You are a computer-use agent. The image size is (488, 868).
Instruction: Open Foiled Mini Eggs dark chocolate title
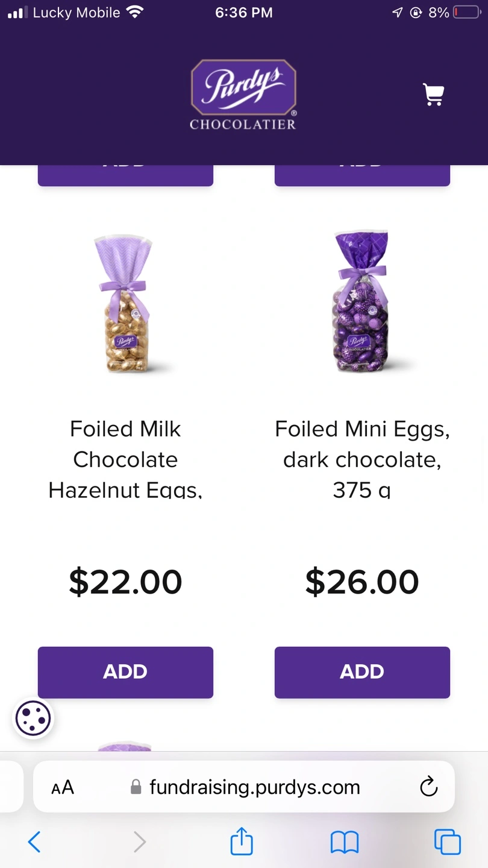pyautogui.click(x=362, y=459)
